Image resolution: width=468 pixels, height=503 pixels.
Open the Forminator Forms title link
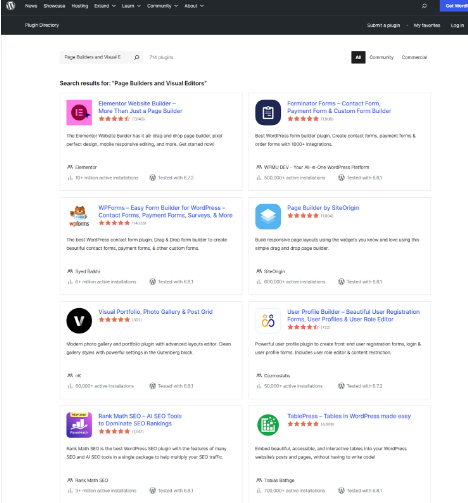tap(339, 107)
